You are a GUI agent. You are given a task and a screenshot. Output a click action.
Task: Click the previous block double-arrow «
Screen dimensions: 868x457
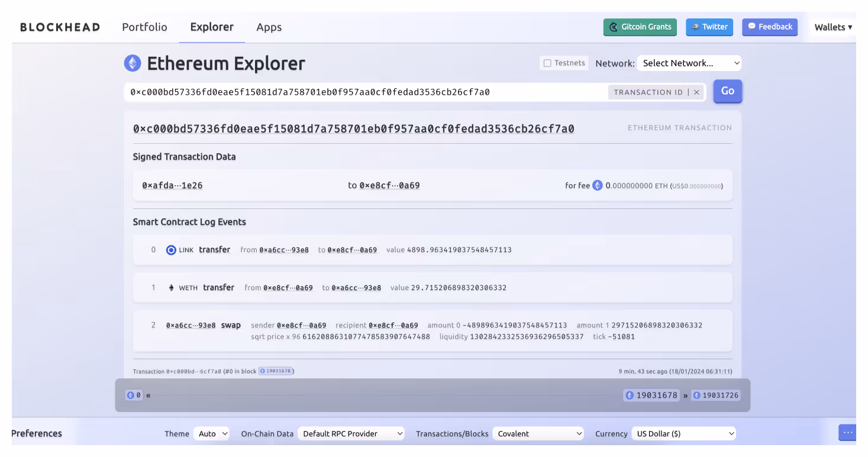click(149, 395)
